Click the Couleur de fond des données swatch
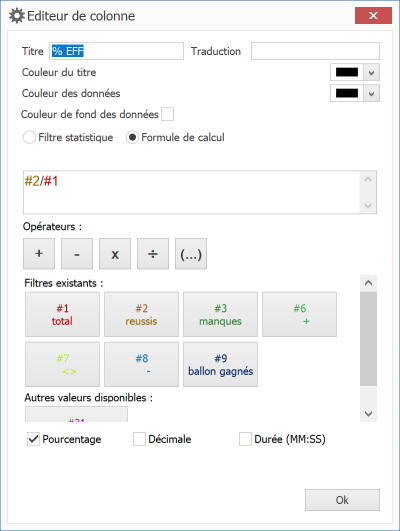 (167, 114)
